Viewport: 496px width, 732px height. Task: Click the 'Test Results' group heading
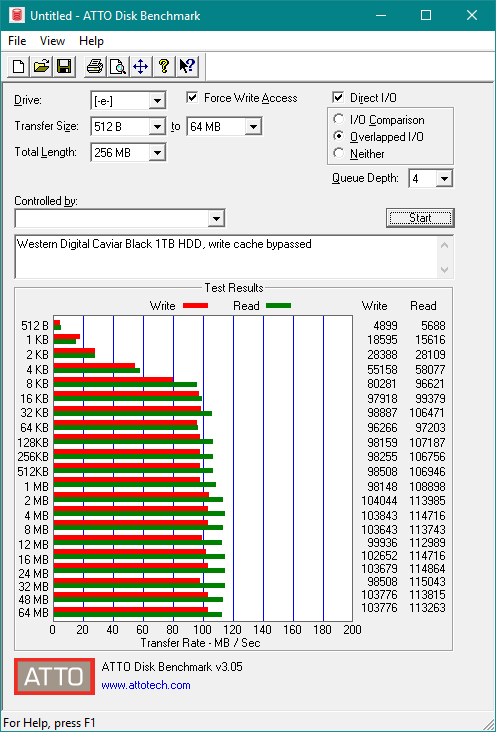pos(234,288)
